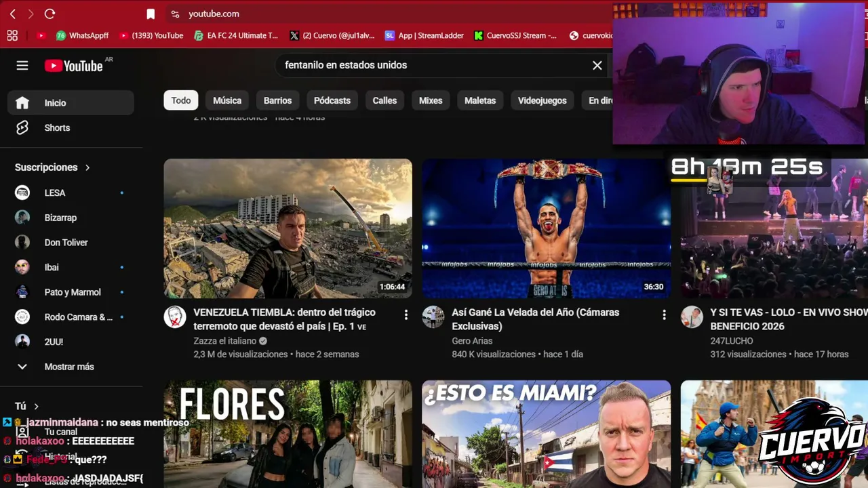Expand subscriptions with Mostrar más
This screenshot has width=868, height=488.
coord(71,367)
